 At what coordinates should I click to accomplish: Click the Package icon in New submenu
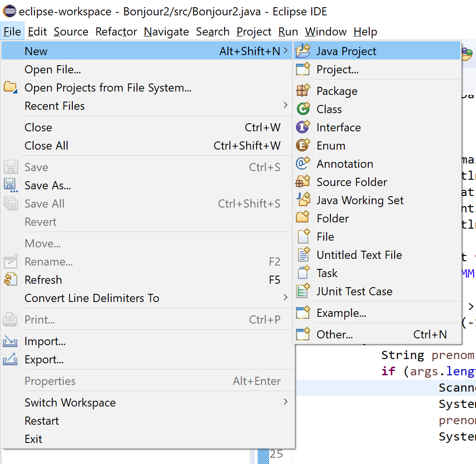[303, 91]
